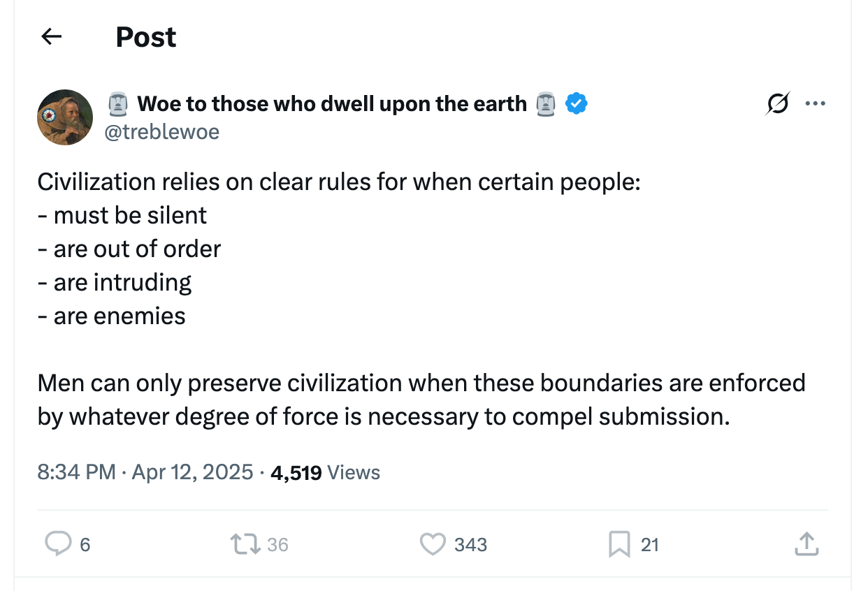
Task: Click the bookmark flag icon
Action: (x=619, y=543)
